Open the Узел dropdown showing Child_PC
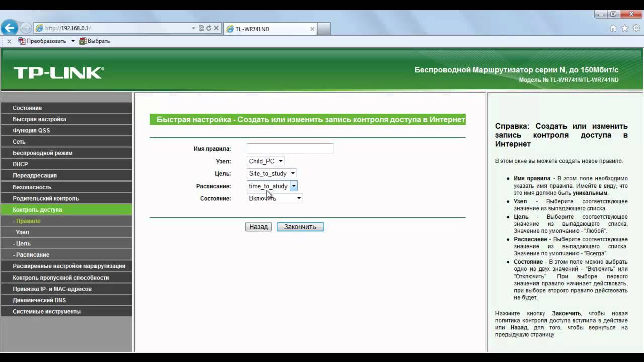Image resolution: width=644 pixels, height=362 pixels. [266, 161]
